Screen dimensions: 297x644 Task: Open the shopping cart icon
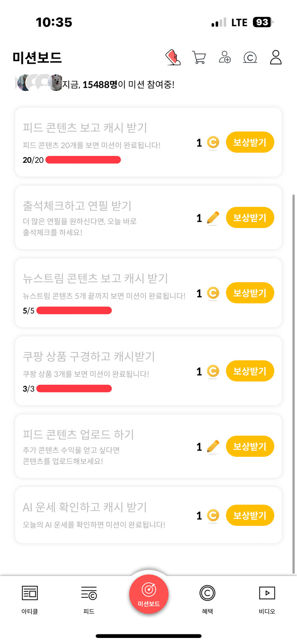coord(199,57)
